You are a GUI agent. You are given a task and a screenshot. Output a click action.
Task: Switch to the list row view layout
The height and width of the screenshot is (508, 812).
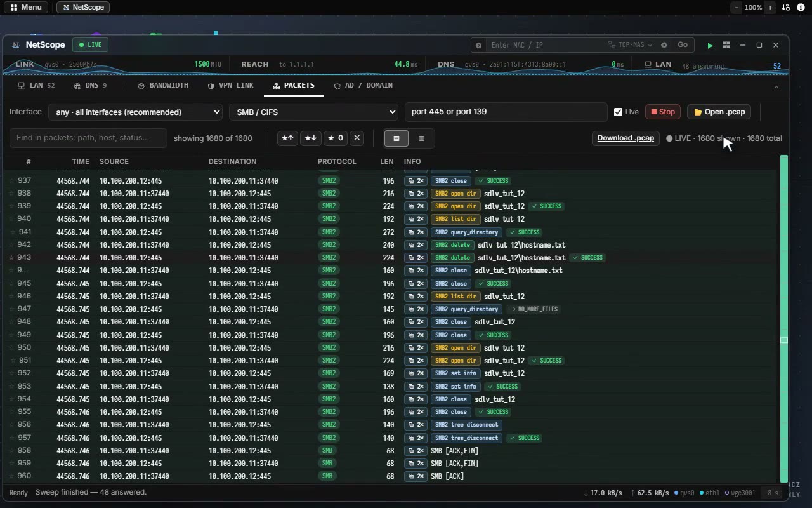[x=396, y=138]
